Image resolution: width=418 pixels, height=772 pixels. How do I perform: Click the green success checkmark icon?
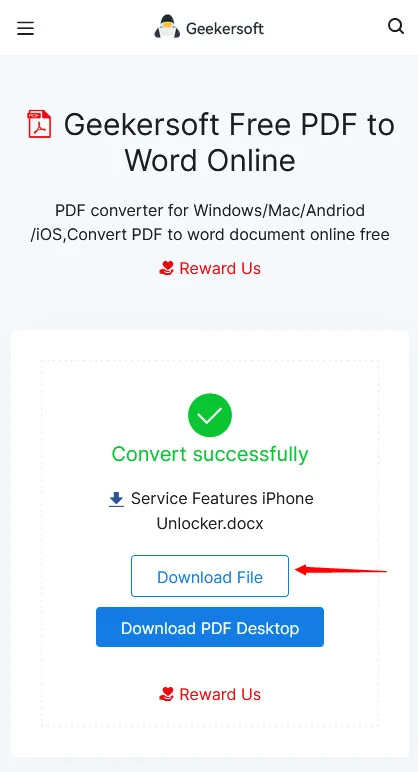(210, 415)
